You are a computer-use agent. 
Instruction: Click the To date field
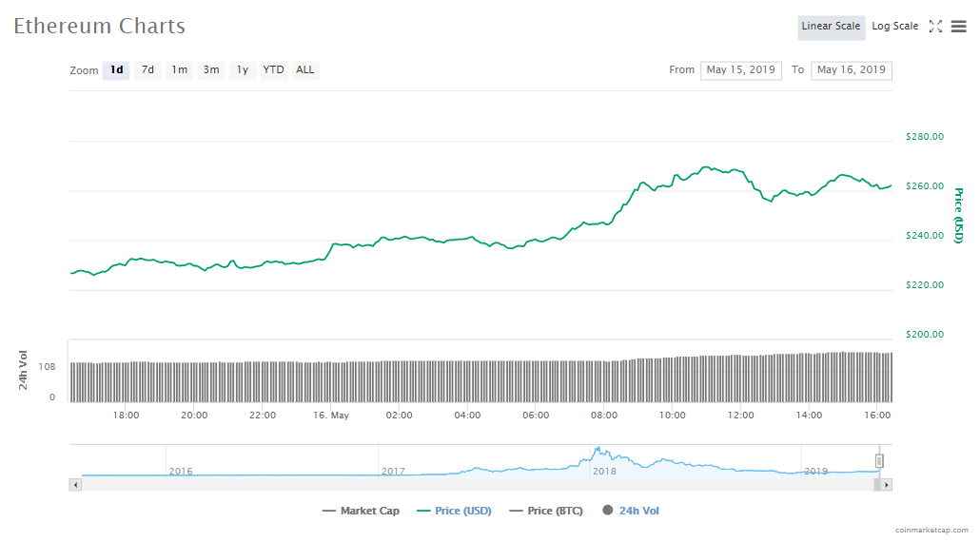pos(851,69)
